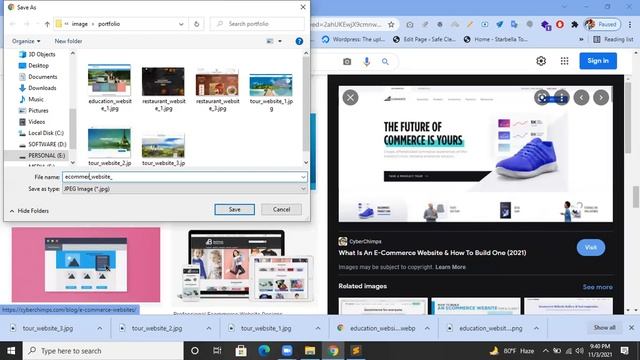Click the Save button in Save As dialog
The height and width of the screenshot is (360, 640).
pyautogui.click(x=234, y=209)
